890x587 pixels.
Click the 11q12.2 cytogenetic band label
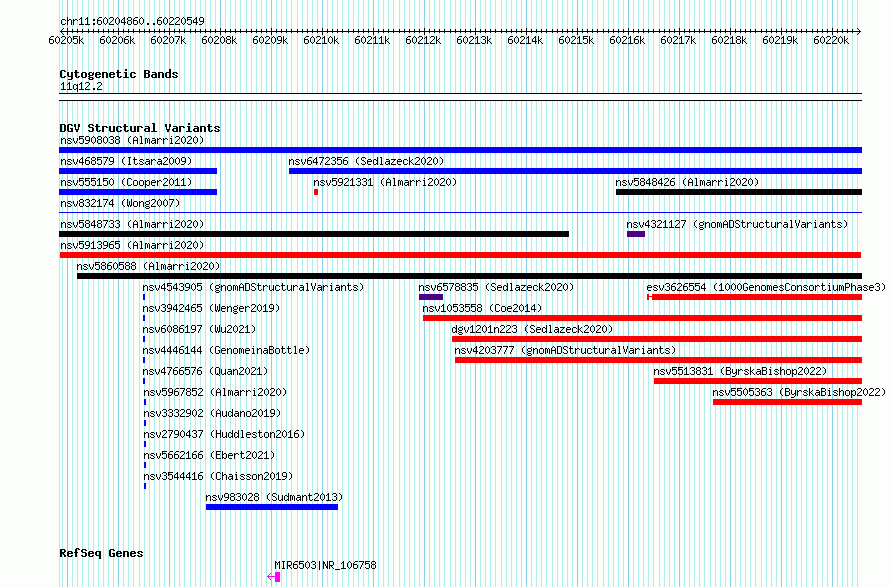click(x=81, y=86)
